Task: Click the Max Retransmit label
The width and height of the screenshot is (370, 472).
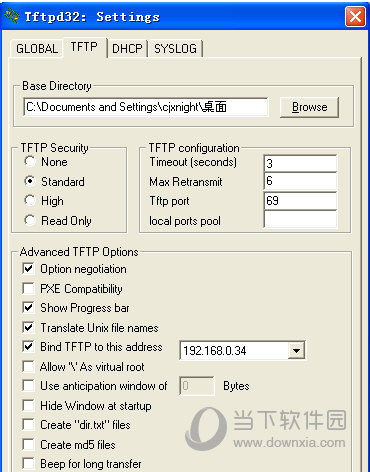Action: (186, 182)
